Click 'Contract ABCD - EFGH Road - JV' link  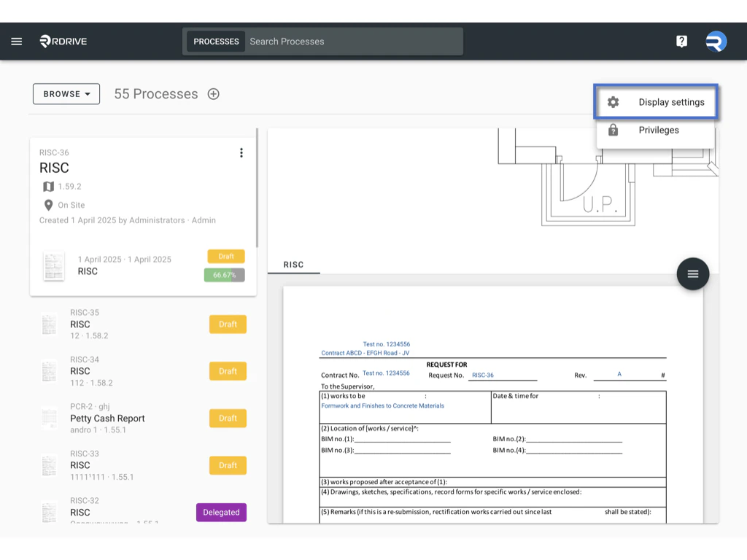click(x=365, y=353)
